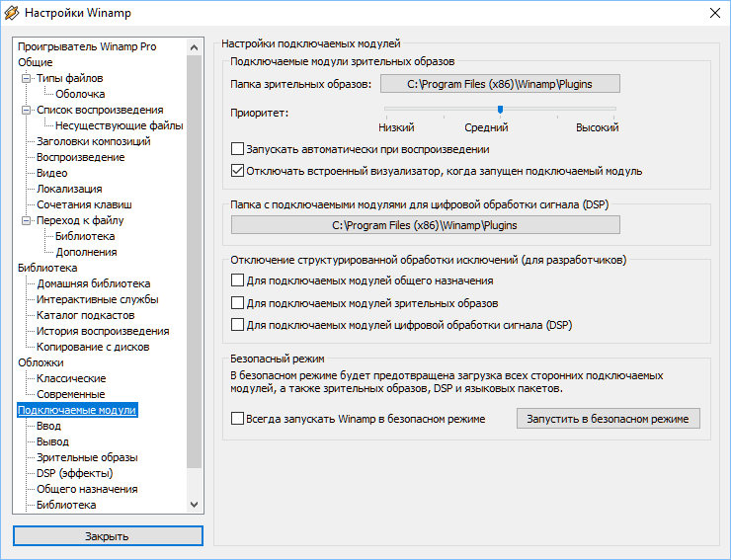Enable "Запускать автоматически при воспроизведении" checkbox
The image size is (731, 560).
(x=237, y=149)
